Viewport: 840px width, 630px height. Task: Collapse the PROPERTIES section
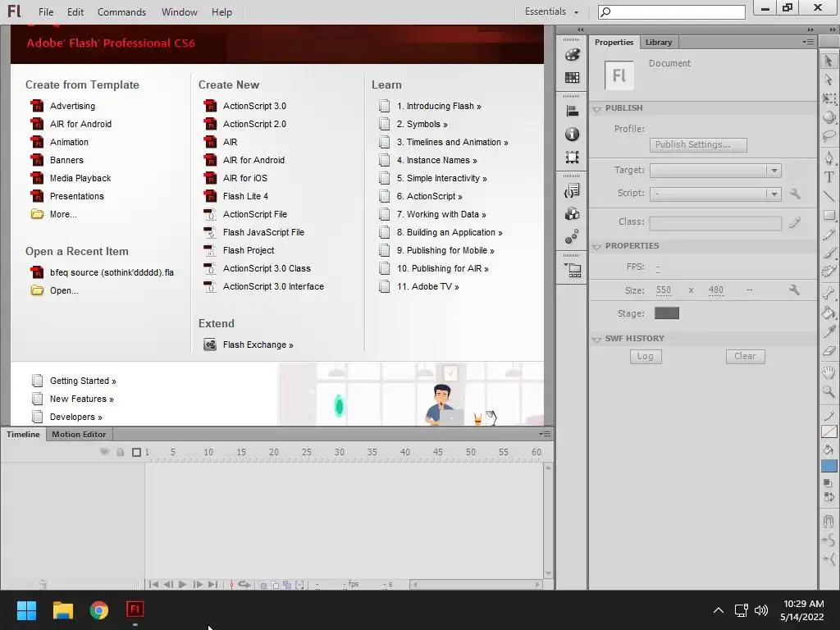coord(597,246)
